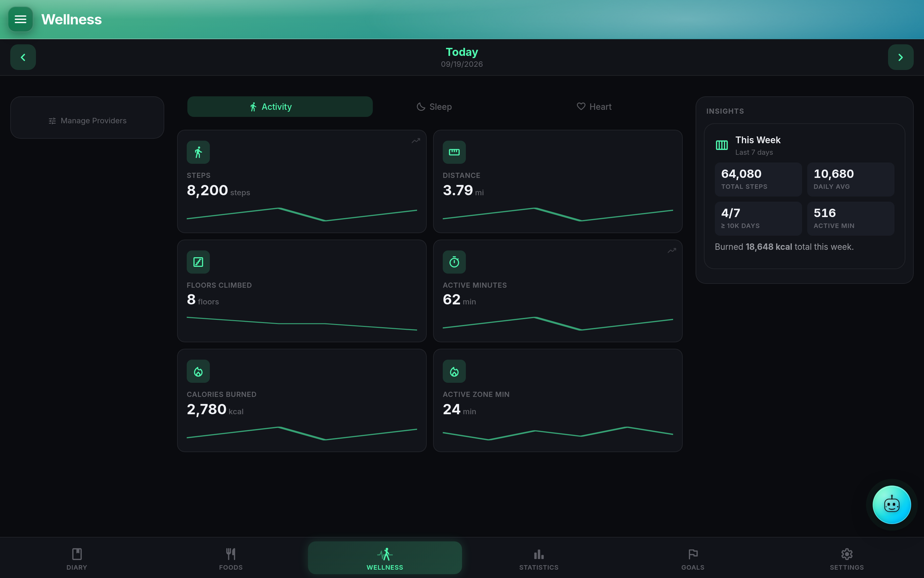Click the 2,780 kcal value
Screen dimensions: 924x578
pyautogui.click(x=215, y=410)
